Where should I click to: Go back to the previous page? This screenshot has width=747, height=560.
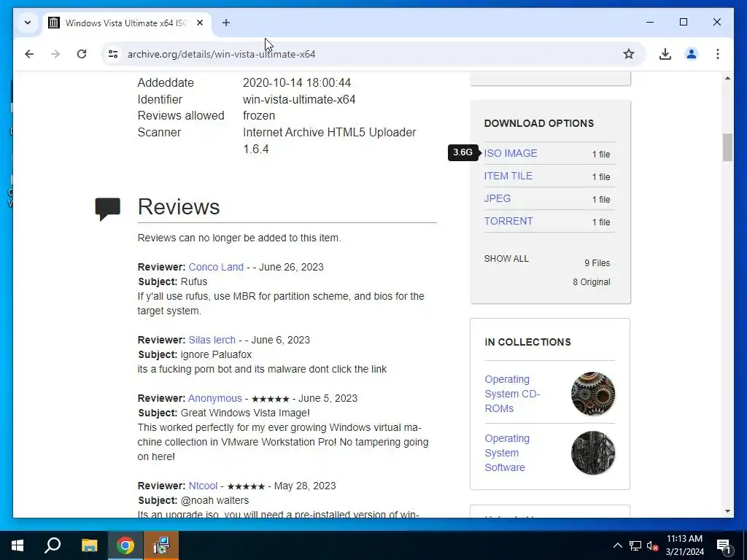coord(29,54)
